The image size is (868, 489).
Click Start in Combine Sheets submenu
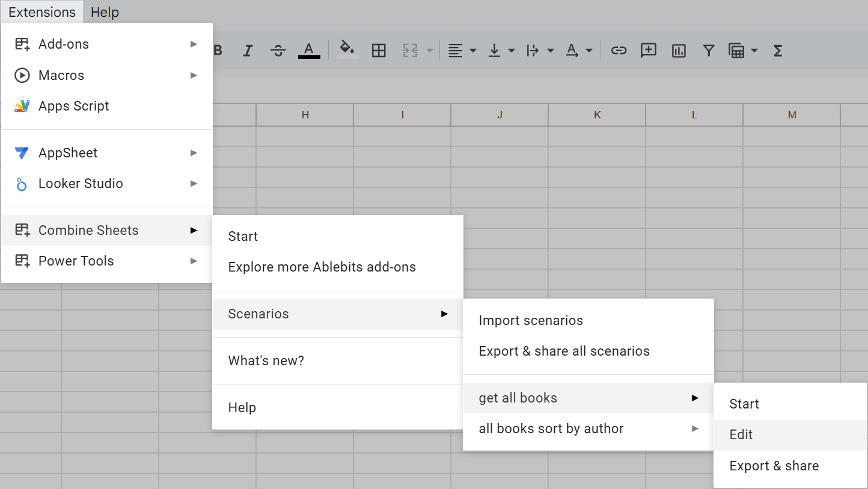coord(338,236)
